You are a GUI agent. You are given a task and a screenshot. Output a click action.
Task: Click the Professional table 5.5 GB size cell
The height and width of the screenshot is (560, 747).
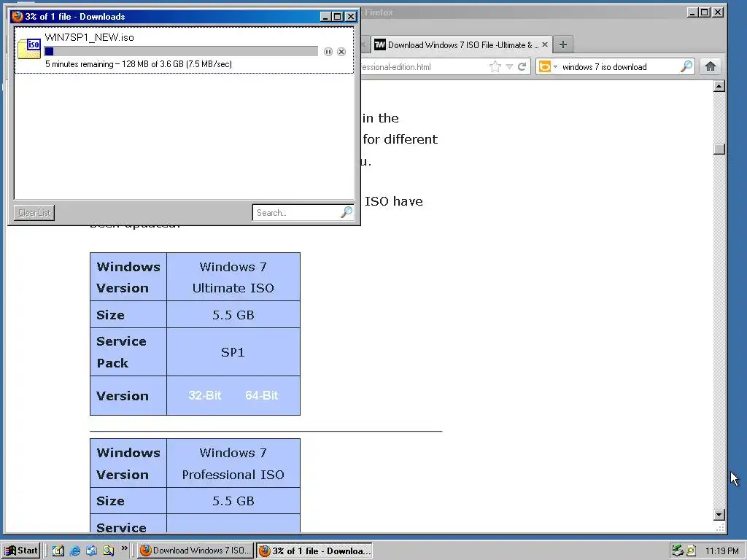click(x=233, y=500)
